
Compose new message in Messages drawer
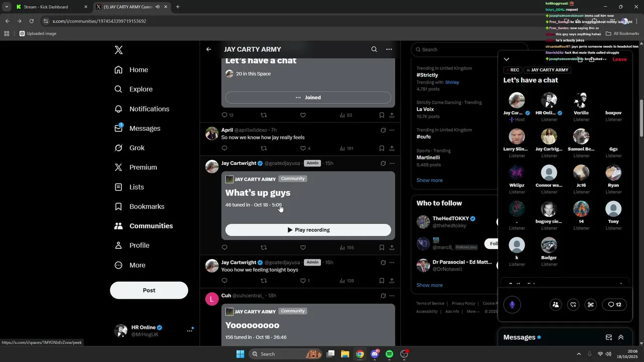pos(609,337)
